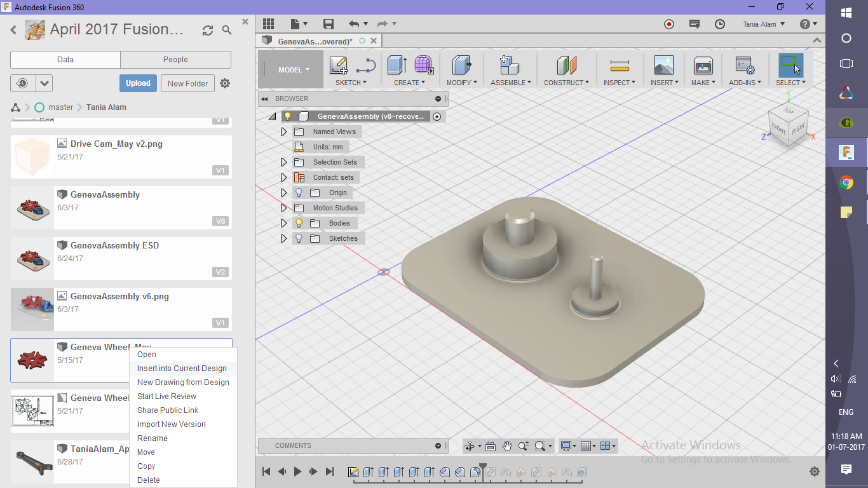Toggle GenevaAssembly root component visibility bulb

click(x=287, y=116)
